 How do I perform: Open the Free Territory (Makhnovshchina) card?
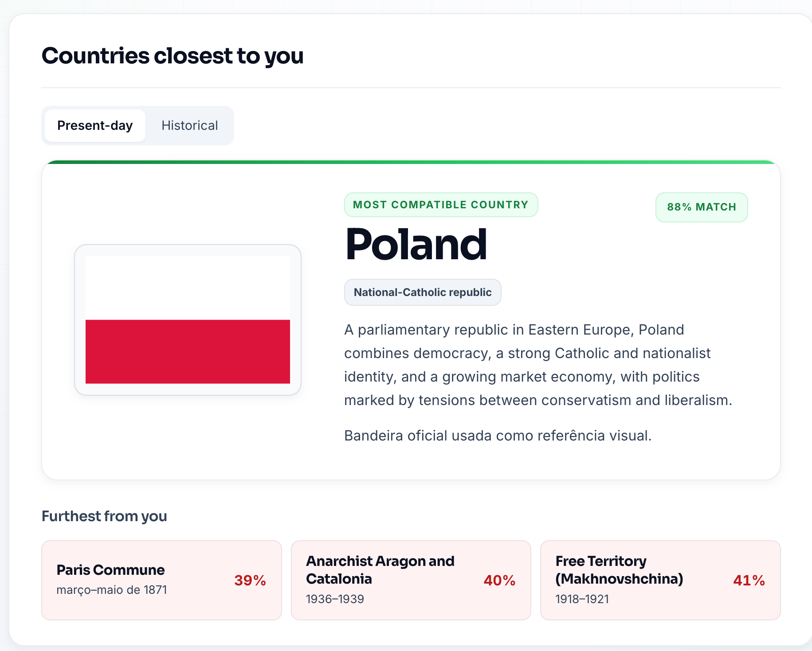tap(660, 580)
